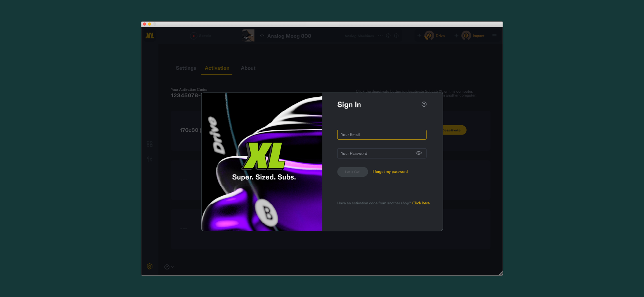This screenshot has width=644, height=297.
Task: Click the XL logo in the top-left corner
Action: pos(150,36)
